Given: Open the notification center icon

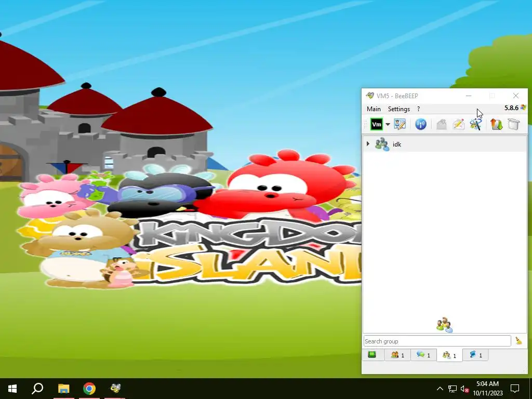Looking at the screenshot, I should (515, 389).
